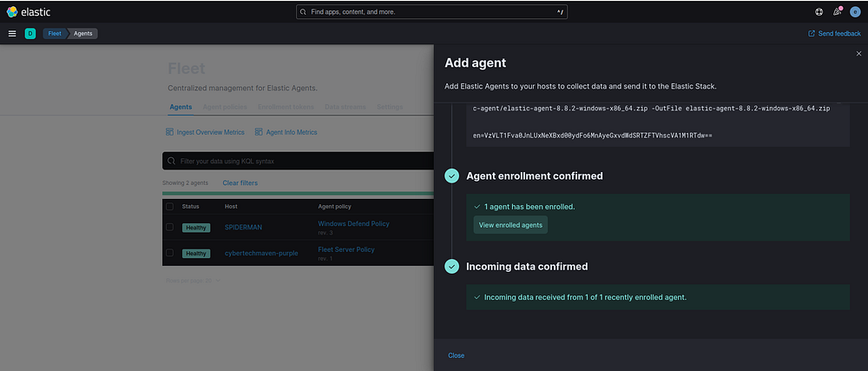Click the Find apps, content search field
This screenshot has width=868, height=371.
[431, 11]
